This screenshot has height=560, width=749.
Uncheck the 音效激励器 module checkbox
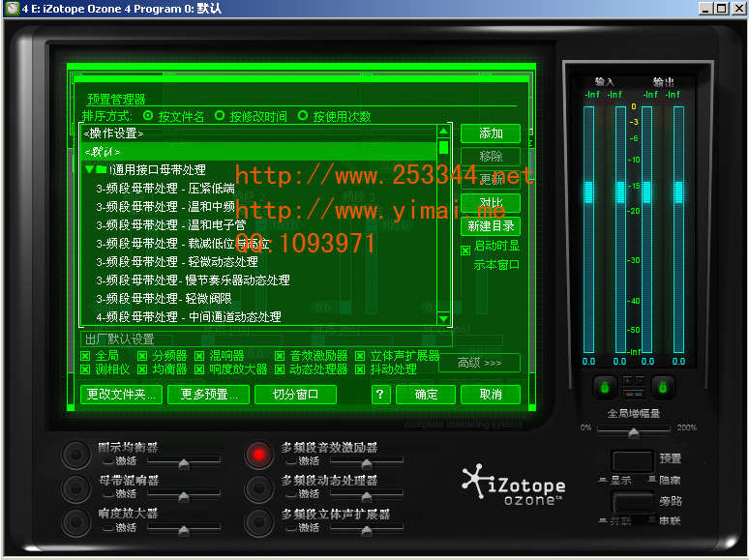click(280, 356)
